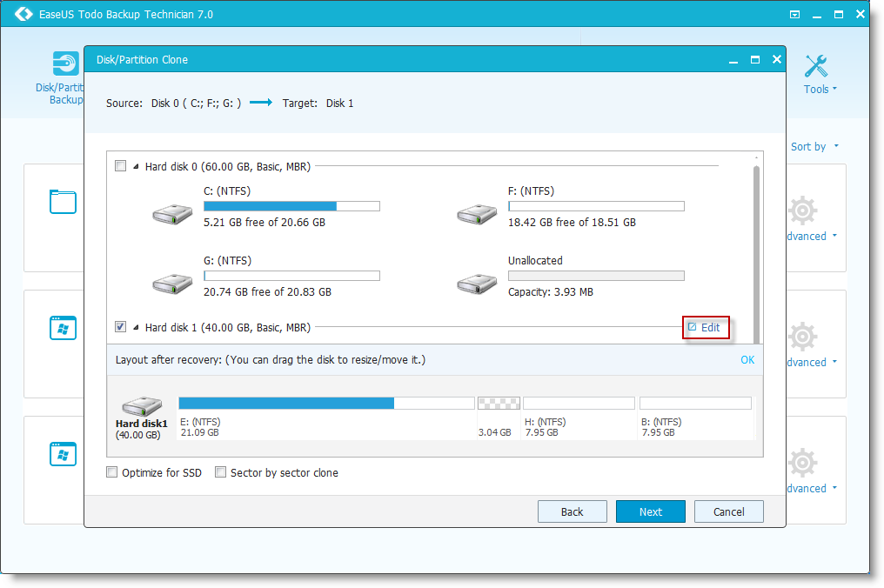Viewport: 884px width, 588px height.
Task: Click 'Hard disk 0 (60.00 GB, Basic, MBR)' label
Action: (x=228, y=167)
